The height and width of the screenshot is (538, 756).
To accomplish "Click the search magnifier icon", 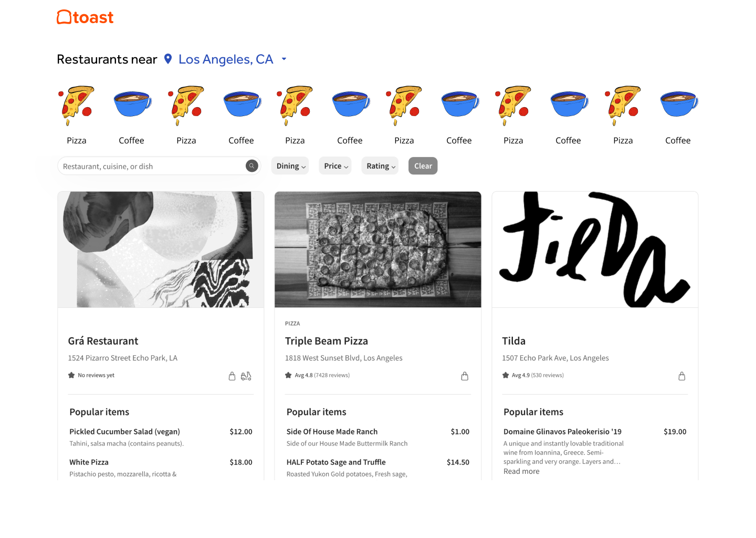I will coord(252,166).
